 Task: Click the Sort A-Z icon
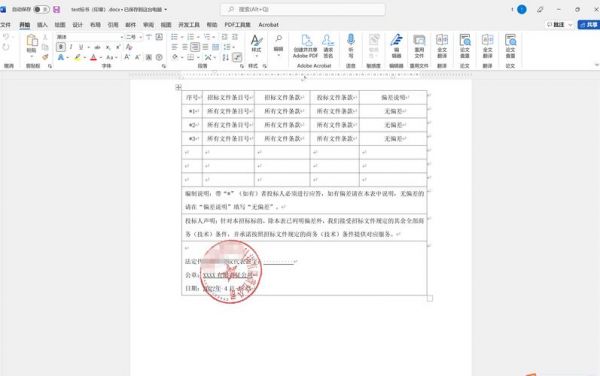(226, 57)
